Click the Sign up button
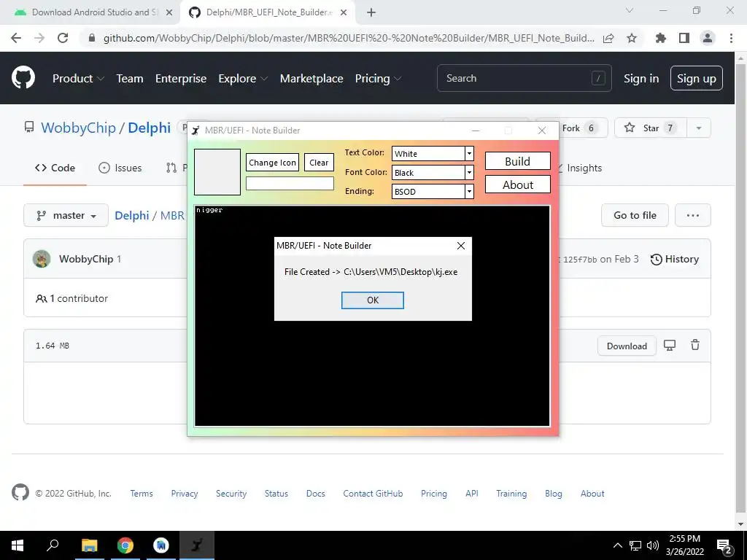Image resolution: width=747 pixels, height=560 pixels. (x=697, y=78)
